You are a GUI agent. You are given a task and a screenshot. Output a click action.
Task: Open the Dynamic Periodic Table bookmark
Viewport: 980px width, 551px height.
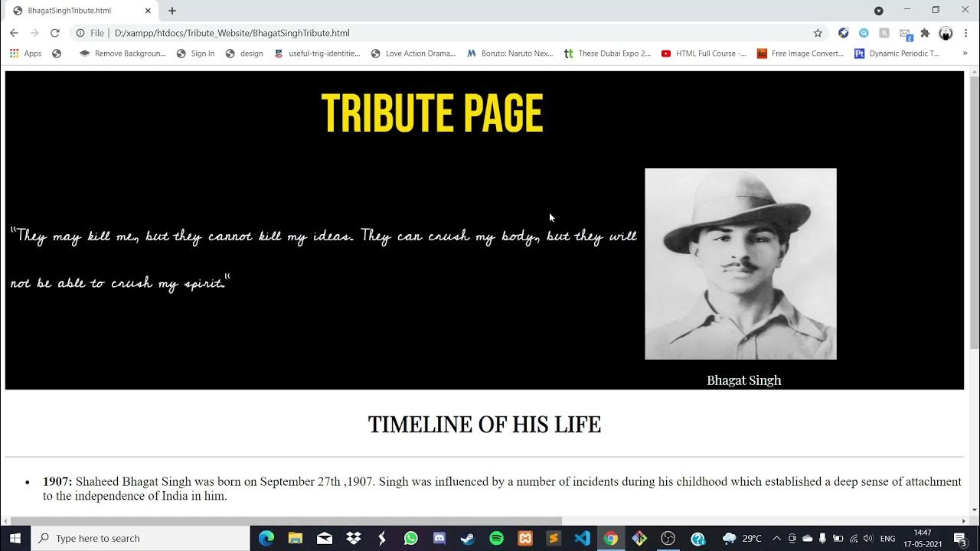coord(897,54)
